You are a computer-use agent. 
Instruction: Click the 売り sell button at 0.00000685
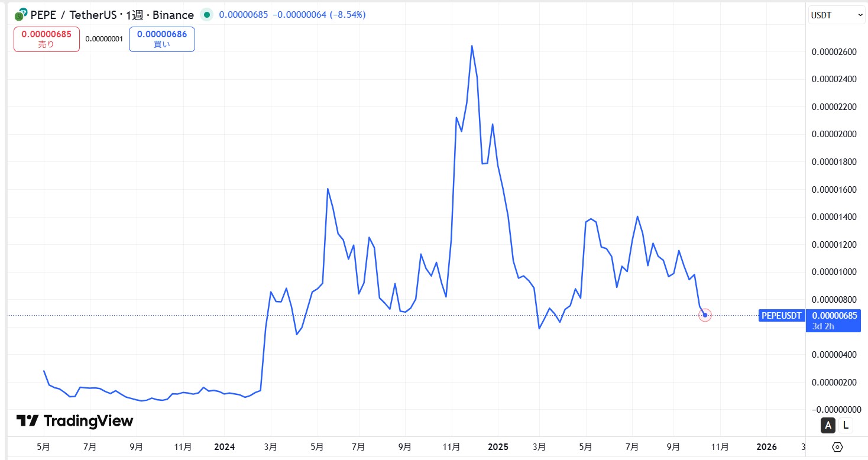pos(46,39)
